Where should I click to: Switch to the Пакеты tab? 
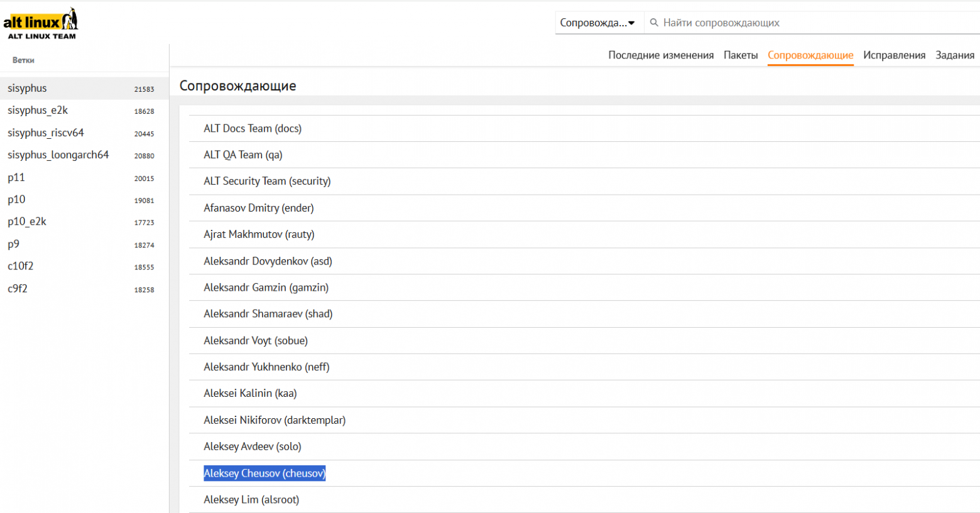pyautogui.click(x=741, y=55)
